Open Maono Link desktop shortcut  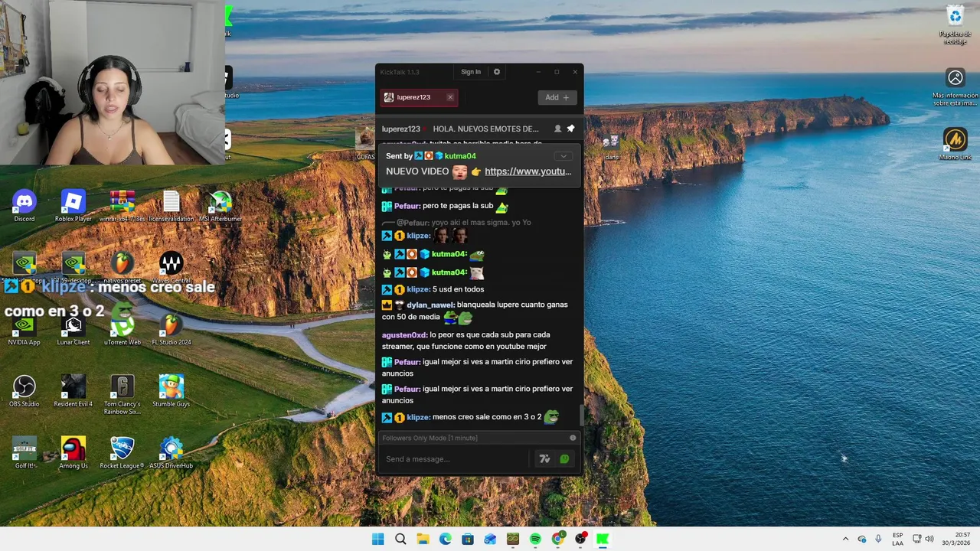coord(955,144)
